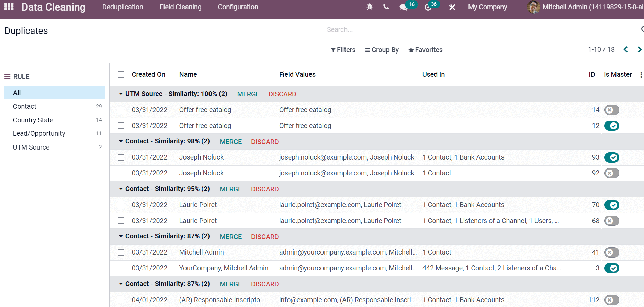Click '442 Message, 1 Contact' Used In cell

492,268
